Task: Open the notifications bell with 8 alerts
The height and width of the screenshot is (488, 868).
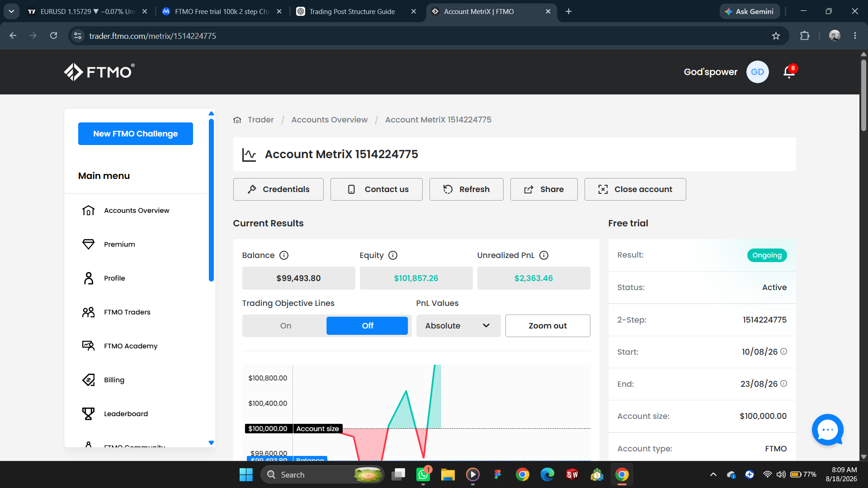Action: click(790, 71)
